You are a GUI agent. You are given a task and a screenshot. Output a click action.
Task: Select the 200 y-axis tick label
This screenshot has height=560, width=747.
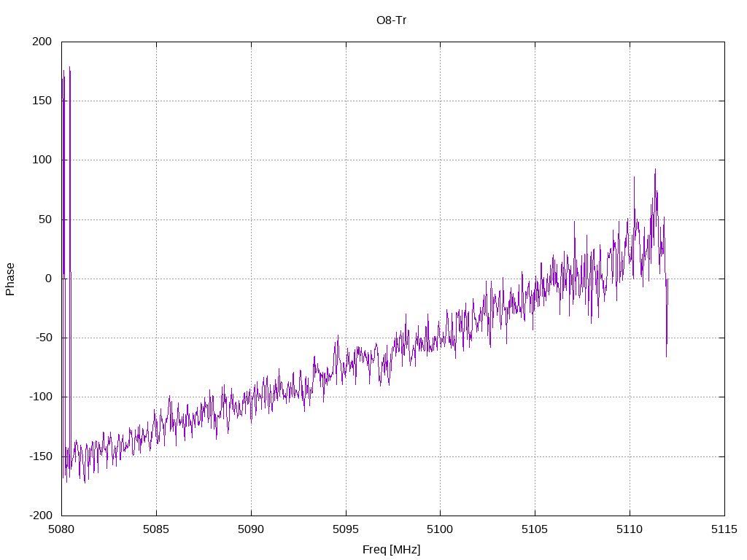pos(42,42)
